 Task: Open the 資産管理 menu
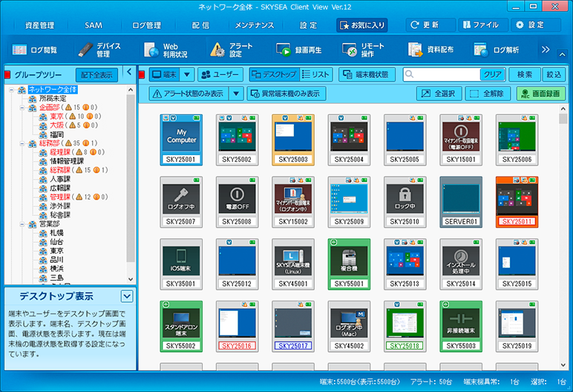click(x=39, y=24)
